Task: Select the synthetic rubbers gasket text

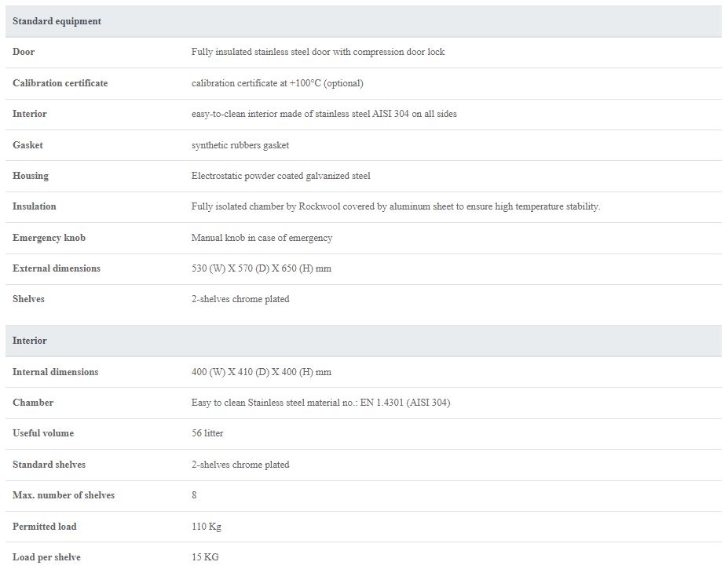Action: pos(240,145)
